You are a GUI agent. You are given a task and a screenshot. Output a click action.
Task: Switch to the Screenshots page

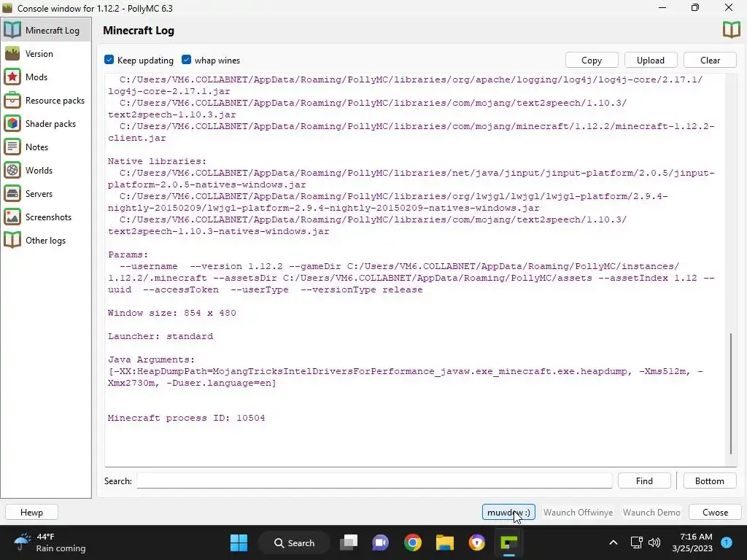click(x=46, y=217)
